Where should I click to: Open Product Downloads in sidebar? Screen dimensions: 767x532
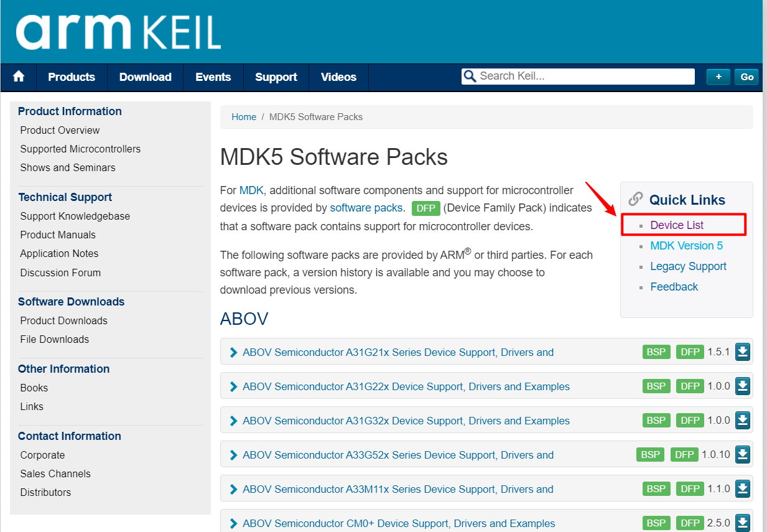pos(63,320)
